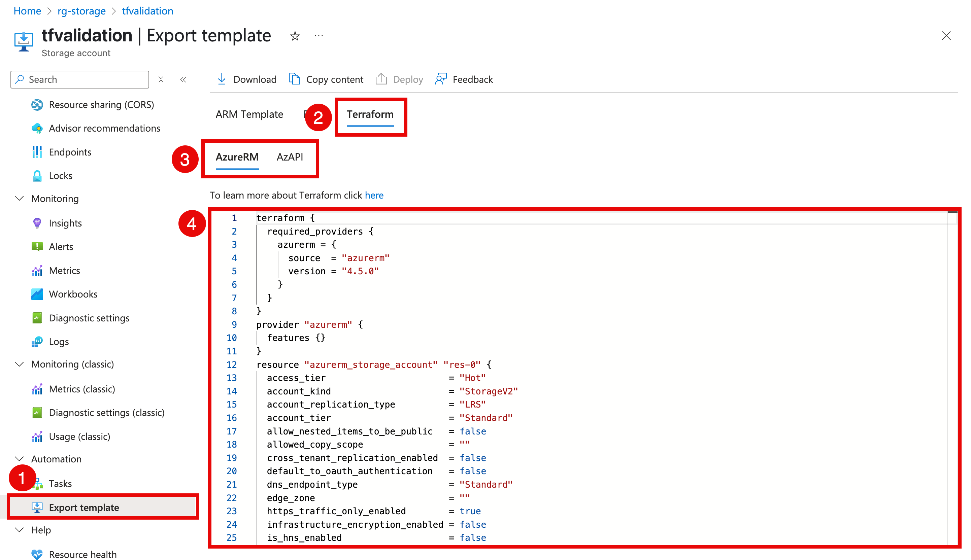Collapse the sidebar with double chevron
971x560 pixels.
tap(183, 79)
